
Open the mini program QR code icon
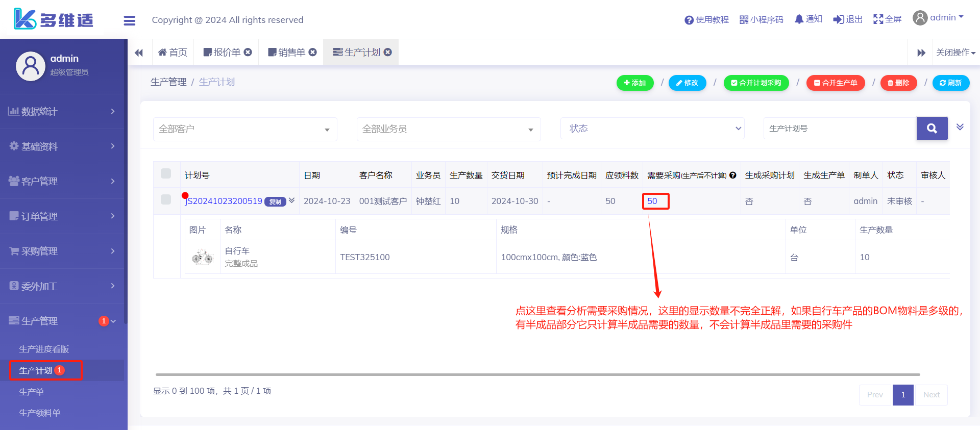[744, 20]
